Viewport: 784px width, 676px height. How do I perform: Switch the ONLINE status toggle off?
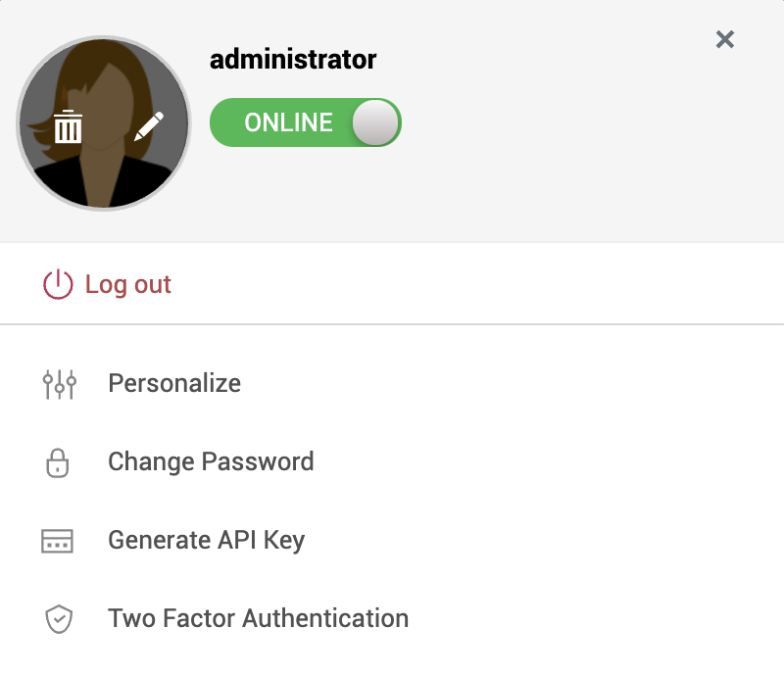pyautogui.click(x=305, y=122)
